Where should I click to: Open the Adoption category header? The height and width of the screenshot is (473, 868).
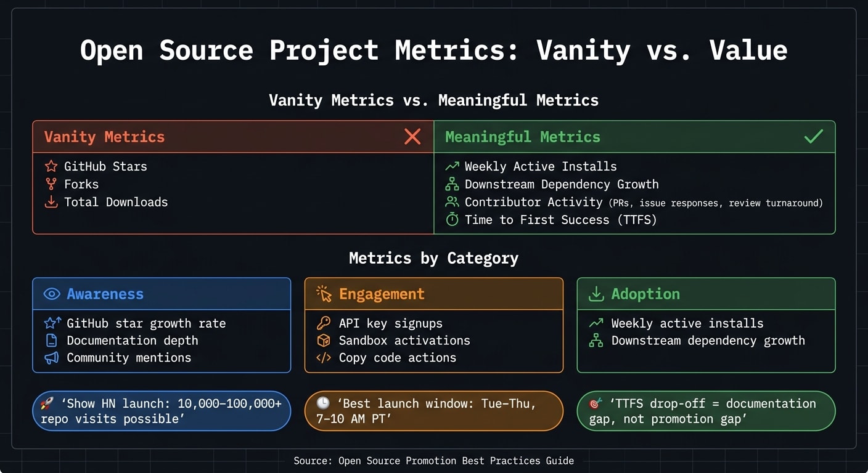click(x=706, y=294)
